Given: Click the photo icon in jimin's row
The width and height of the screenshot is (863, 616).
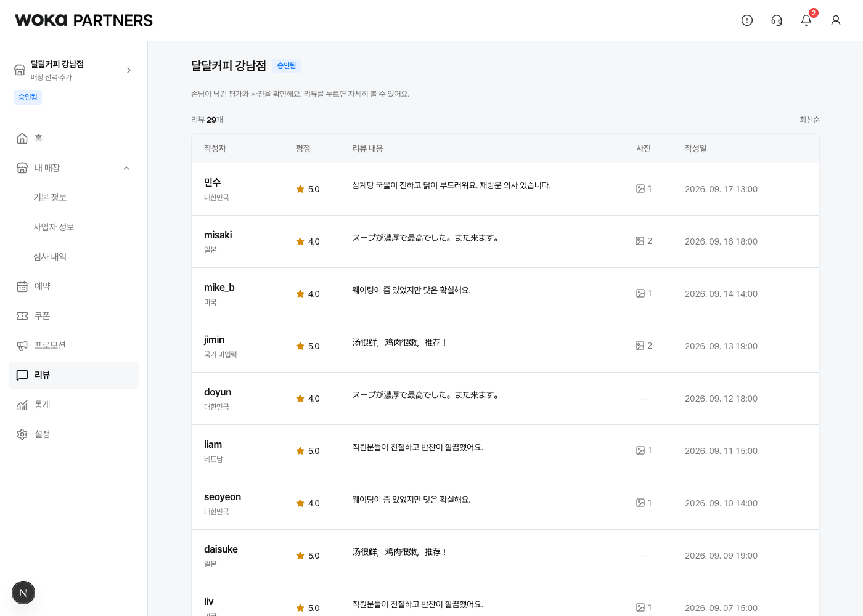Looking at the screenshot, I should click(640, 346).
